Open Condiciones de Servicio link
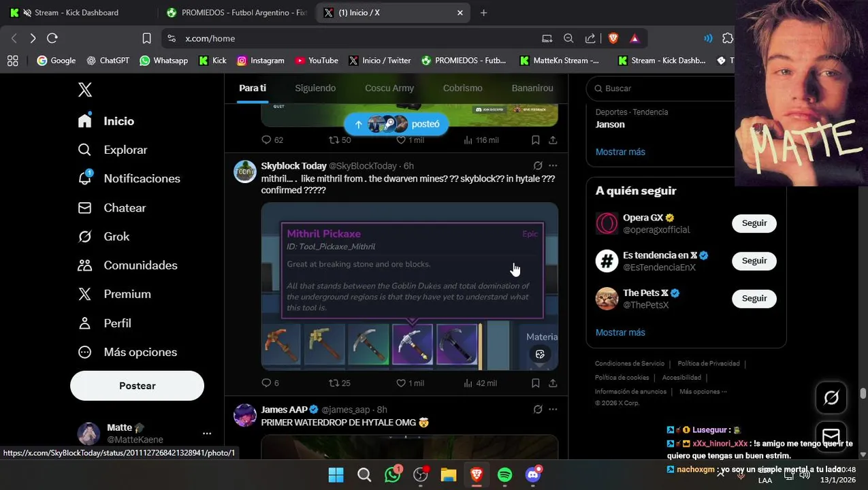868x490 pixels. tap(630, 363)
